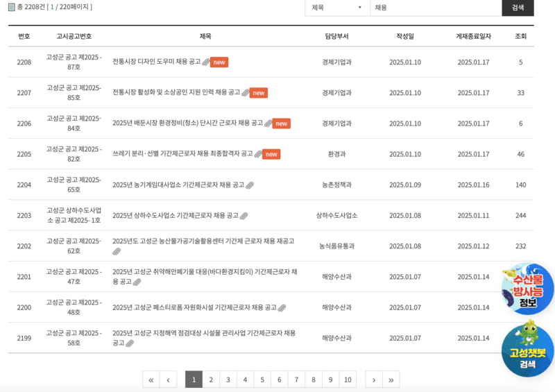Click the list icon beside 총 2208건
The image size is (555, 392).
click(11, 7)
